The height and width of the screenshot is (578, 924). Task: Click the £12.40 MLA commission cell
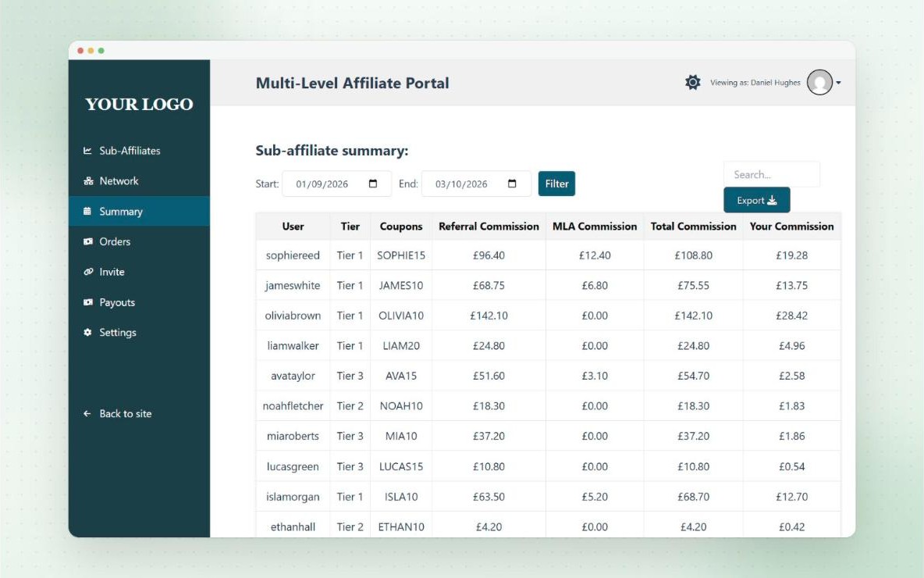point(595,255)
